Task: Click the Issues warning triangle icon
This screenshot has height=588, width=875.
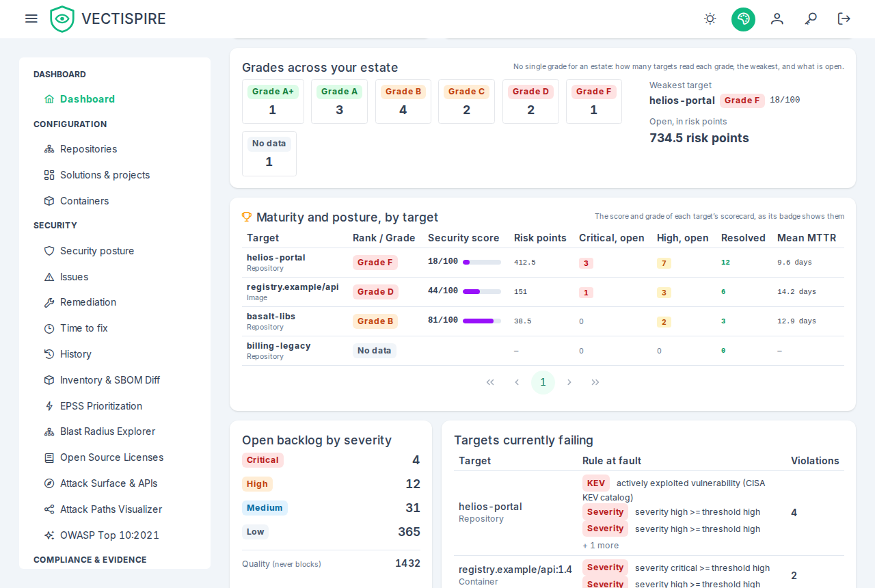Action: point(49,277)
